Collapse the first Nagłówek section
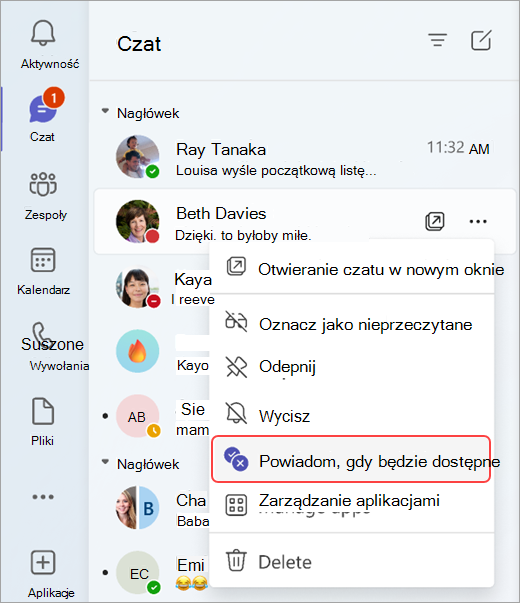Screen dimensions: 520x603 [105, 112]
